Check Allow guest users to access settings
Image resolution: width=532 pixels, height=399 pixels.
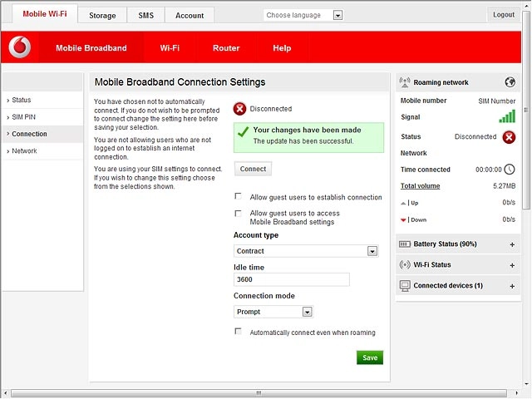click(239, 214)
